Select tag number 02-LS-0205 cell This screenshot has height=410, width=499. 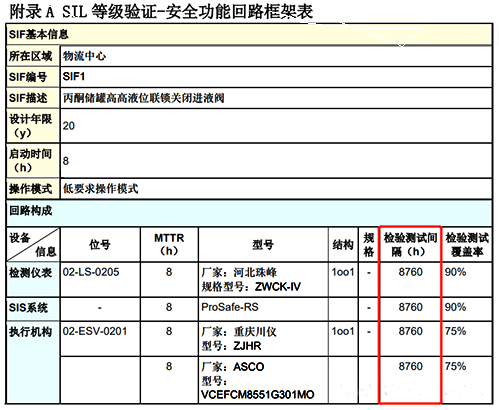[100, 280]
